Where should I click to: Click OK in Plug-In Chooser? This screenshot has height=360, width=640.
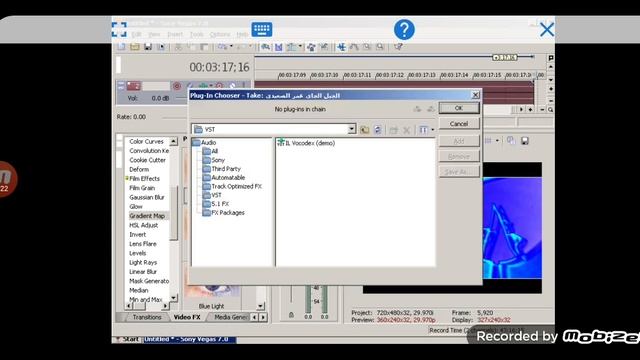point(459,108)
